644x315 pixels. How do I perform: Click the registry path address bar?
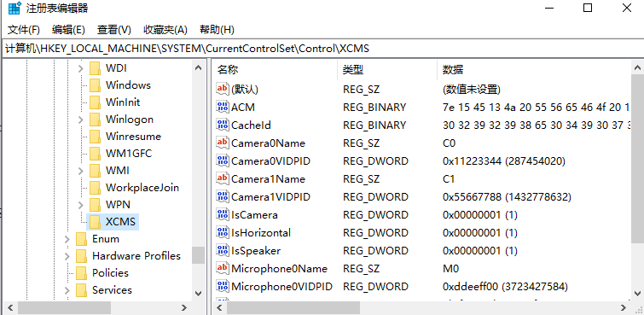[x=322, y=49]
